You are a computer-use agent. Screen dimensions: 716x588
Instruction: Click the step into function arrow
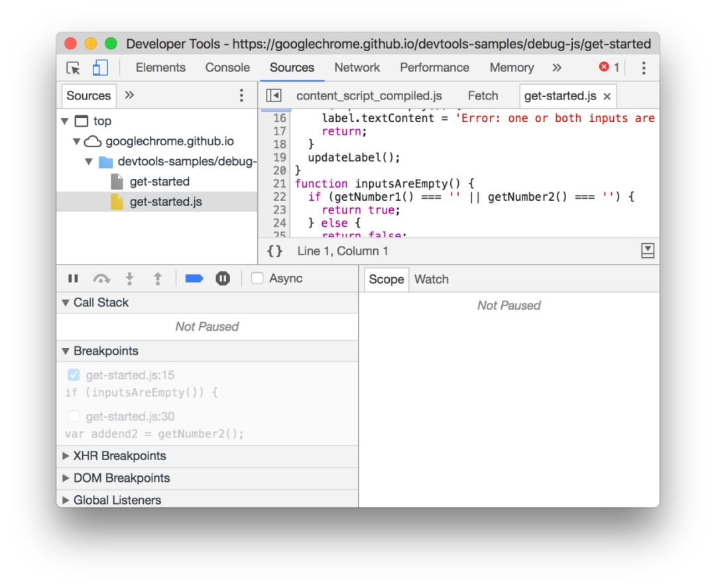pos(130,278)
